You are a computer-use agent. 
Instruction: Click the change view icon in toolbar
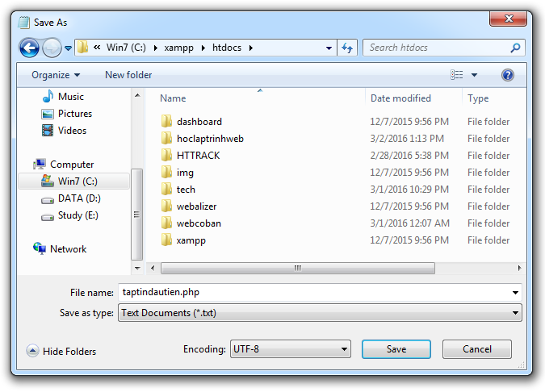457,75
